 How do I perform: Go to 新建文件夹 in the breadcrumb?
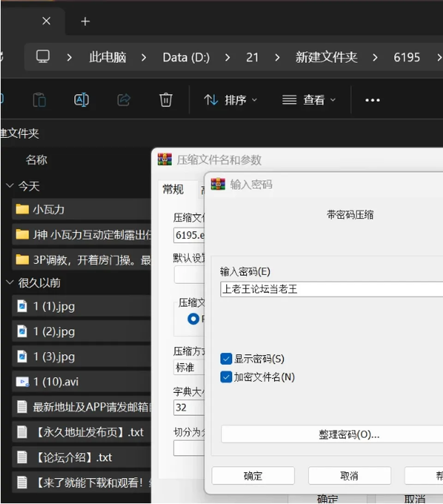tap(326, 57)
